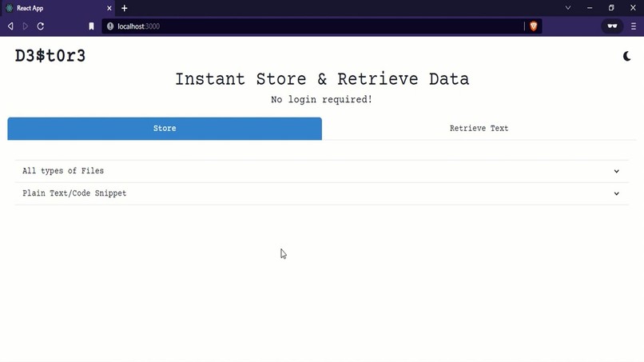Click the browser forward arrow

click(26, 26)
